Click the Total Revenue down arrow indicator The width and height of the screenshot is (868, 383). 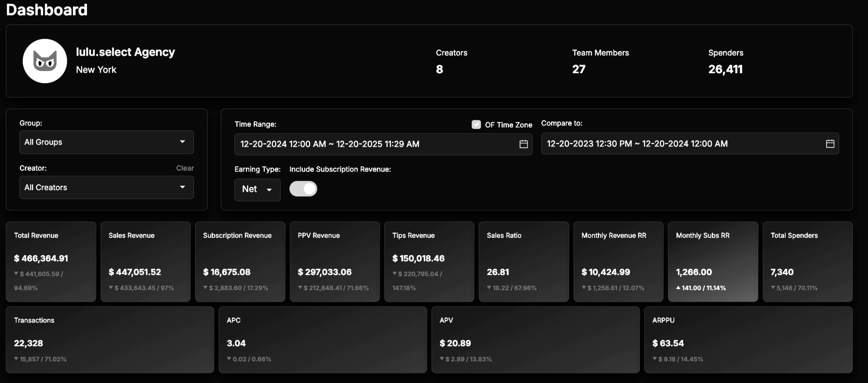(16, 274)
